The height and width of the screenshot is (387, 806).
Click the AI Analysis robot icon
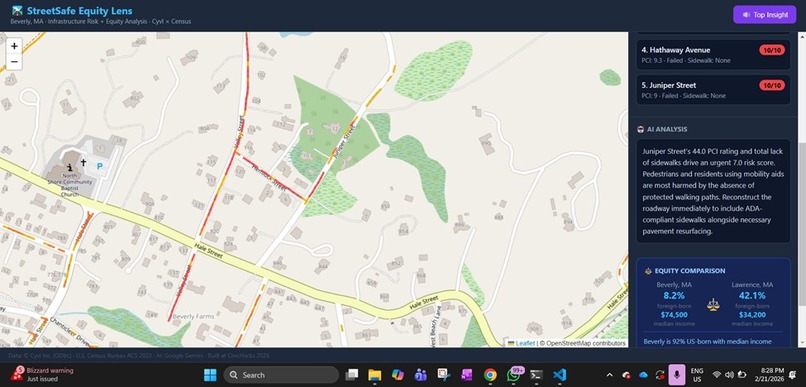coord(640,129)
